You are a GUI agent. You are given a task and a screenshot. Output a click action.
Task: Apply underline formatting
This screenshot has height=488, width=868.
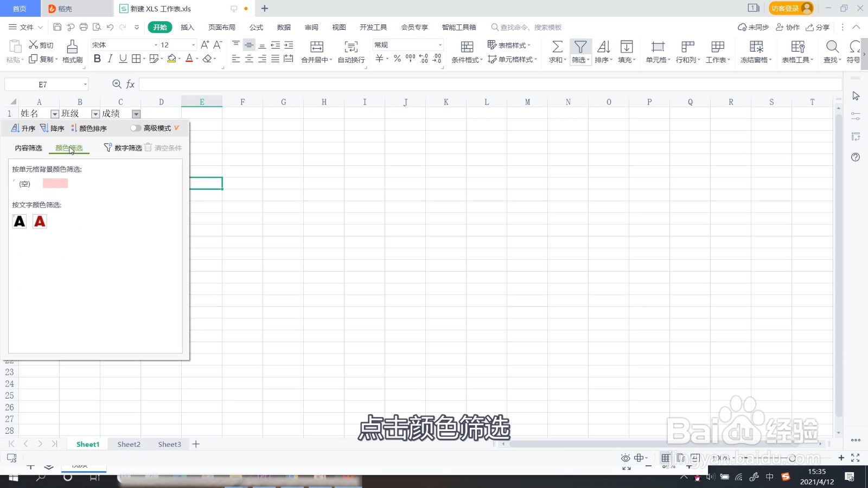tap(123, 59)
